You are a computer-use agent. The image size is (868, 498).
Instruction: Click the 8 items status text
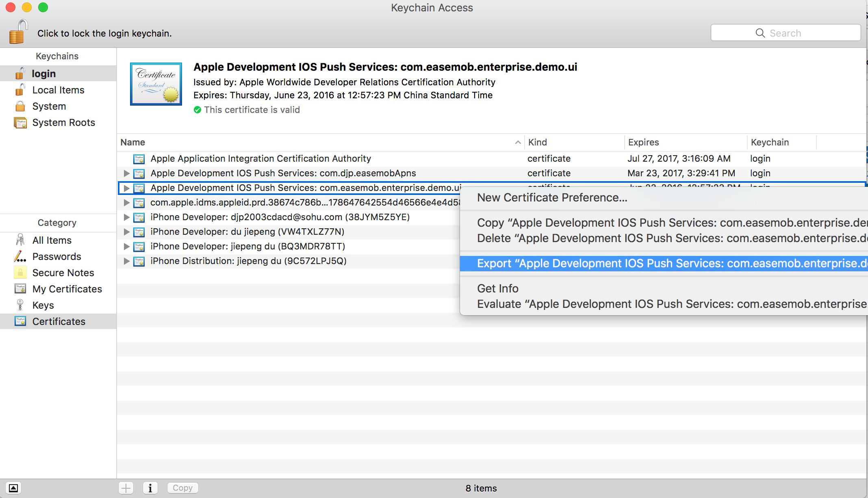click(x=481, y=488)
